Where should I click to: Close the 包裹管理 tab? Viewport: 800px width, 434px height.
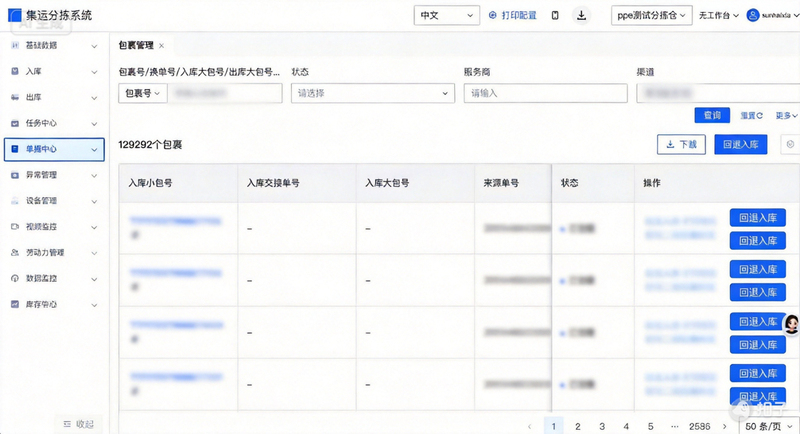(161, 46)
